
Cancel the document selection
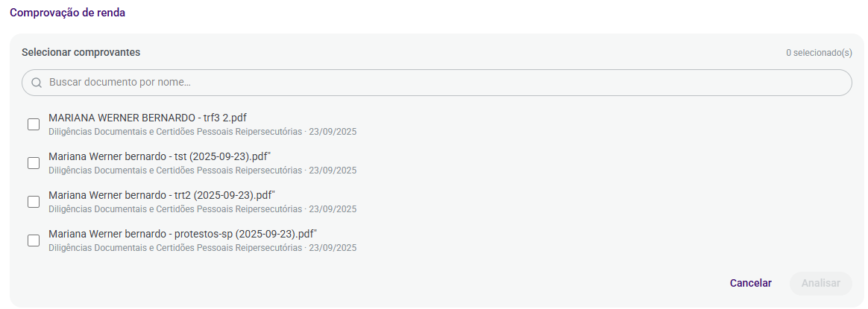click(751, 283)
